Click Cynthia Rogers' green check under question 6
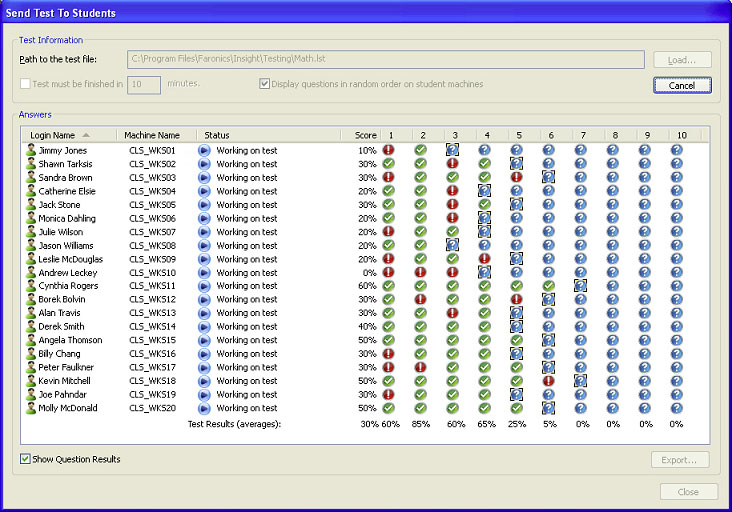 click(549, 285)
